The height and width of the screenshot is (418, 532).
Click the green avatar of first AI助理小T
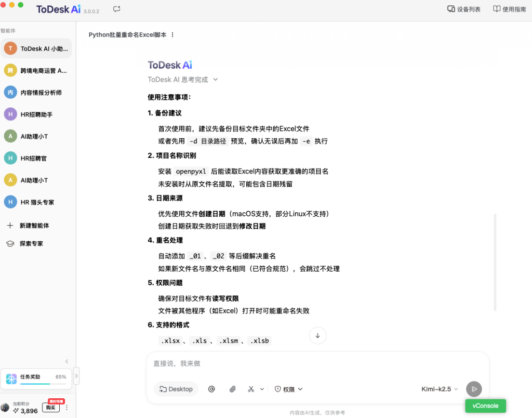pos(11,136)
